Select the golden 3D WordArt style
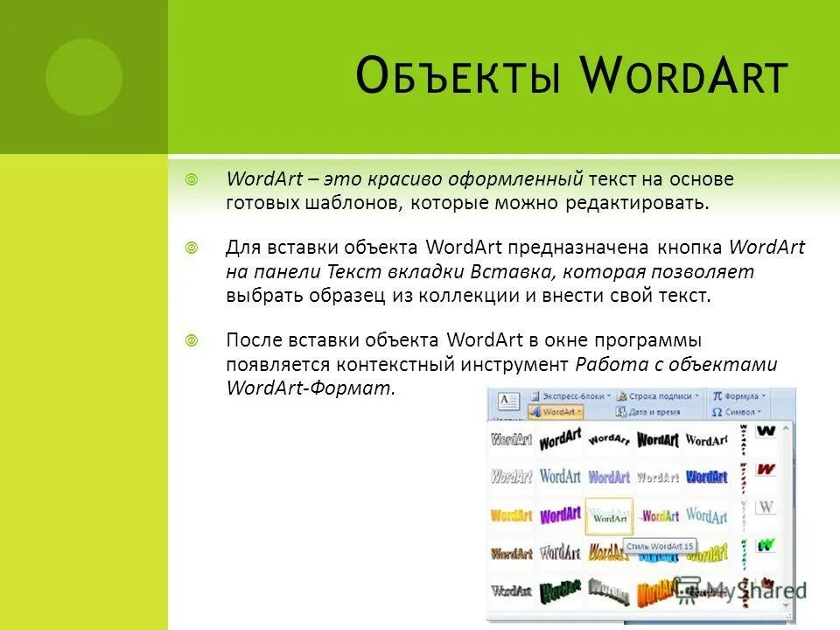 [x=605, y=552]
